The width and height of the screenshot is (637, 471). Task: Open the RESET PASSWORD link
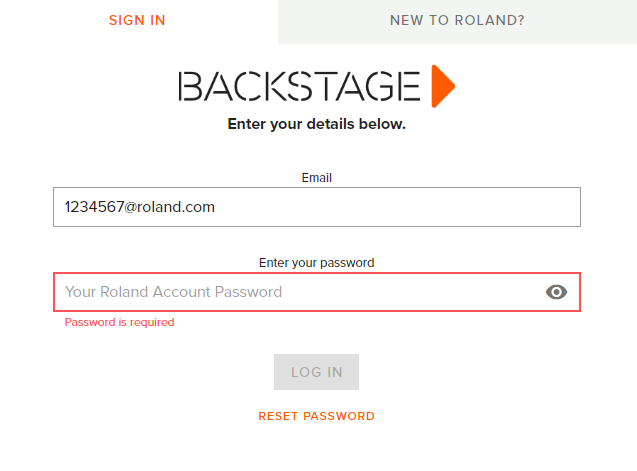pyautogui.click(x=316, y=416)
